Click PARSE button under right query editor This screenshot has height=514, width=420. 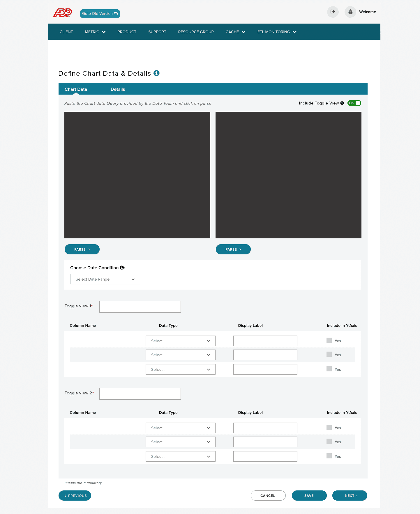coord(233,249)
